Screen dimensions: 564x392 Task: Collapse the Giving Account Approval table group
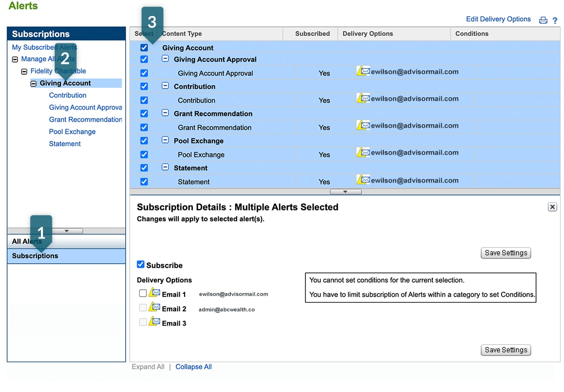[x=165, y=58]
